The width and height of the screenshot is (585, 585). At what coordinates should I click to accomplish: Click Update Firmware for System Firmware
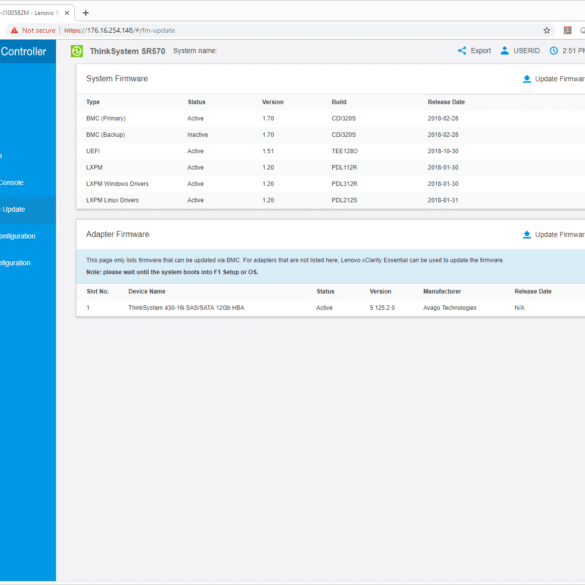[x=560, y=79]
